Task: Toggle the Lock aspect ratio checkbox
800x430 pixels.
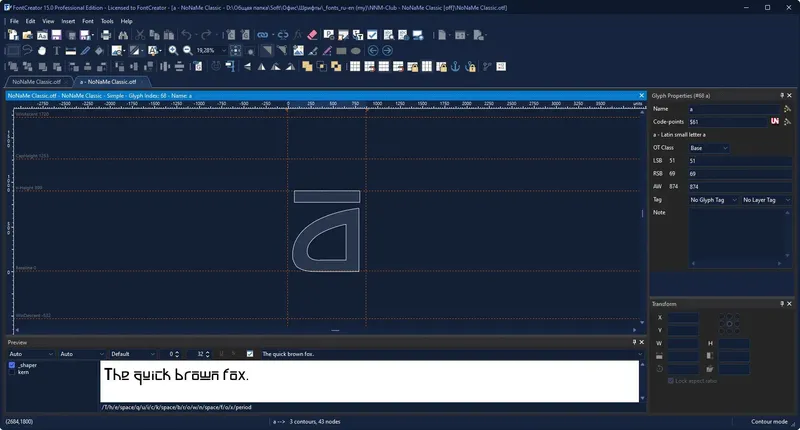Action: [x=670, y=381]
